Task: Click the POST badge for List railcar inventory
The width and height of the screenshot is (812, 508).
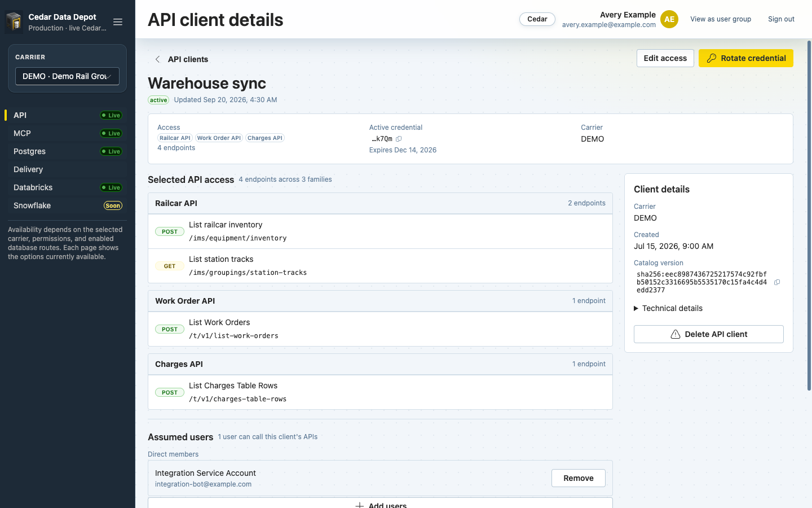Action: coord(170,231)
